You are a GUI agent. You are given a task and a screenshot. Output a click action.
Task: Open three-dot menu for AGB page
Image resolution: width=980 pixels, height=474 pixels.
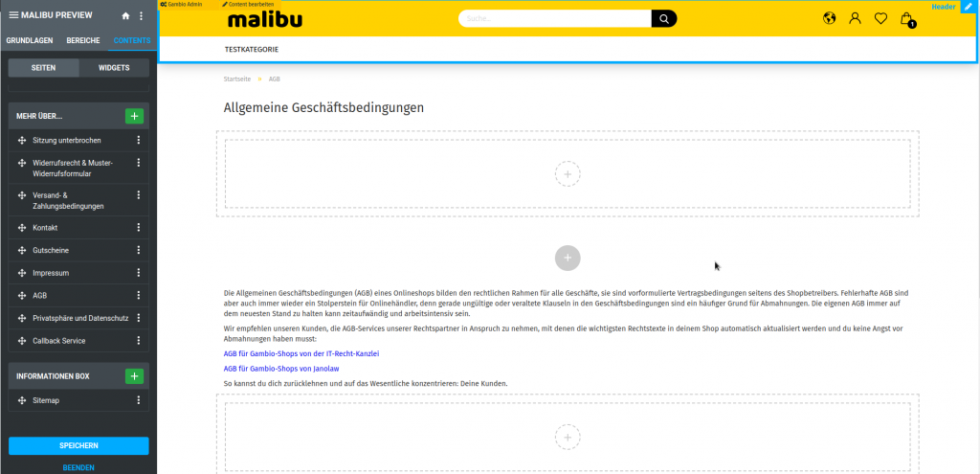[x=139, y=296]
